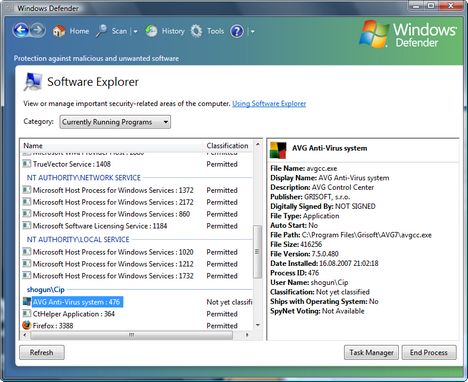The width and height of the screenshot is (468, 382).
Task: Select Microsoft Software Licensing Service : 1184
Action: pyautogui.click(x=137, y=226)
